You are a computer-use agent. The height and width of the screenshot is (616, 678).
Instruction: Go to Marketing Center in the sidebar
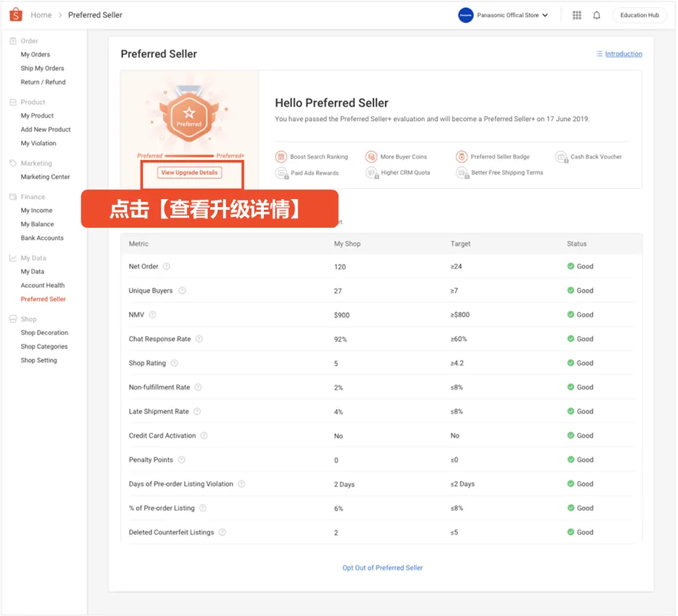click(x=44, y=177)
